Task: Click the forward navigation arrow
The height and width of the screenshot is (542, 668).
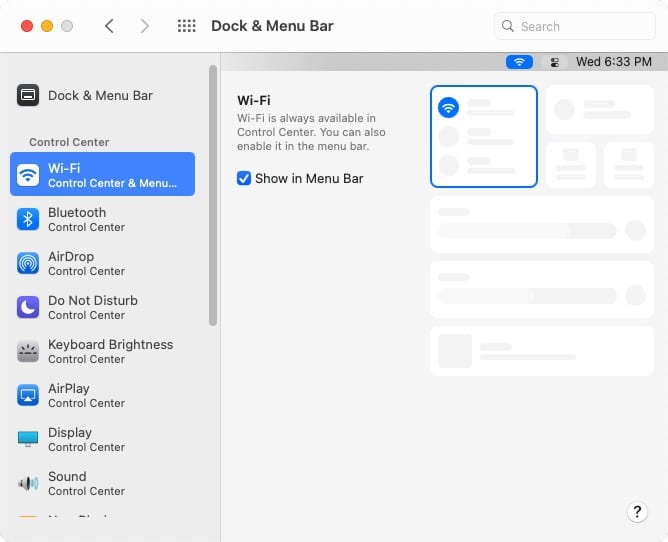Action: tap(145, 26)
